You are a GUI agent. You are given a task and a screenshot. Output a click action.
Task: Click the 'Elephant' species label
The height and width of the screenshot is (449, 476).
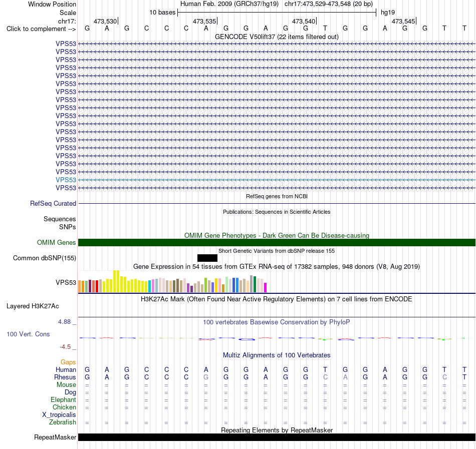tap(63, 399)
